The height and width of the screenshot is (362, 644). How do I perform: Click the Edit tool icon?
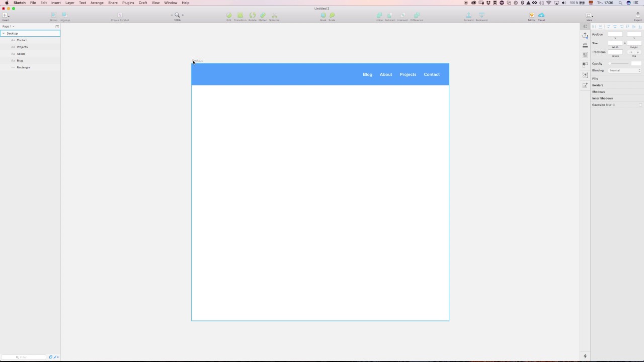pos(229,15)
